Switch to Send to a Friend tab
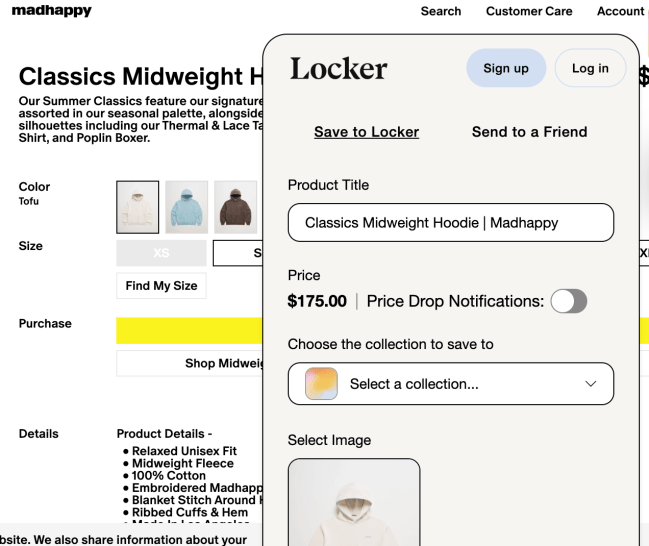Viewport: 649px width, 546px height. [x=529, y=132]
